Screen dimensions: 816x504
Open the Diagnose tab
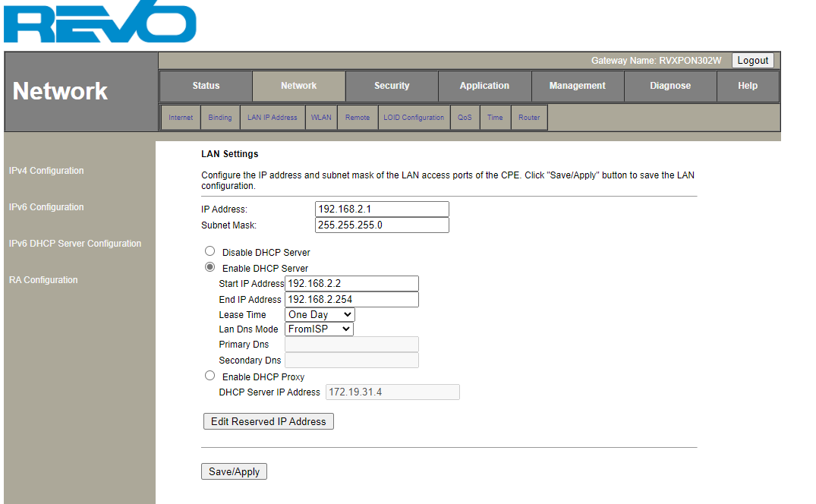670,86
